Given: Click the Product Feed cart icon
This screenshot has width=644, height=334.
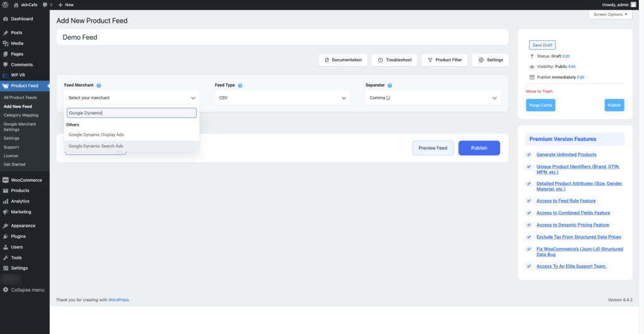Looking at the screenshot, I should (5, 86).
